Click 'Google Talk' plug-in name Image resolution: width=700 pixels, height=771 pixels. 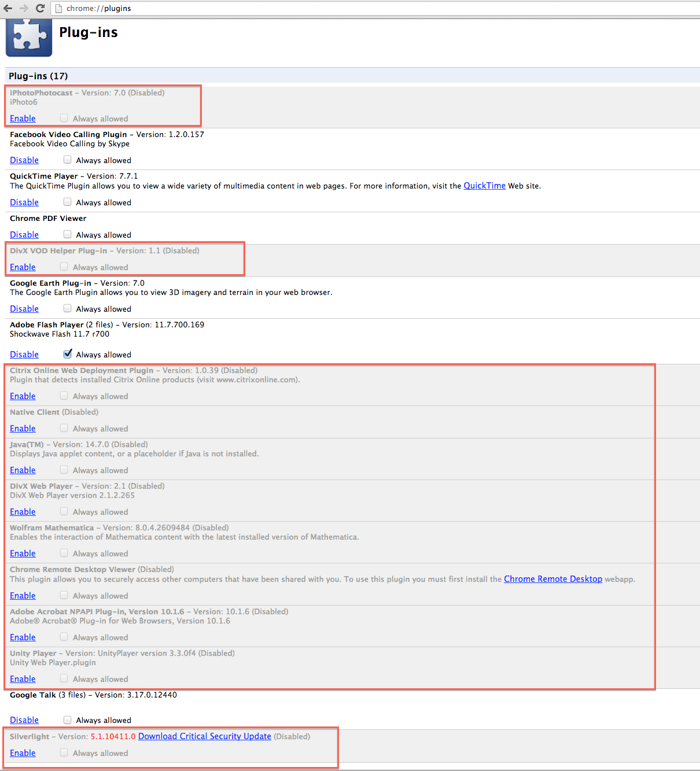point(33,695)
